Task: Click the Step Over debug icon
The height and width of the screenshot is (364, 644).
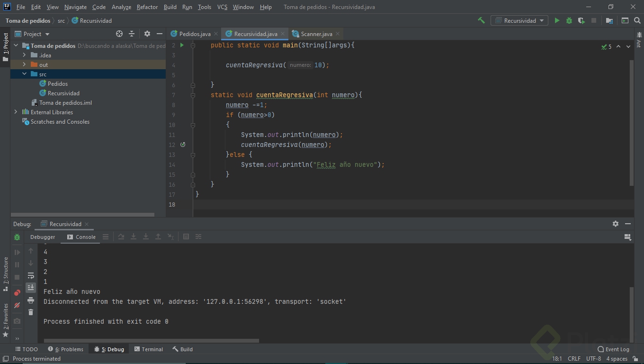Action: pyautogui.click(x=121, y=237)
